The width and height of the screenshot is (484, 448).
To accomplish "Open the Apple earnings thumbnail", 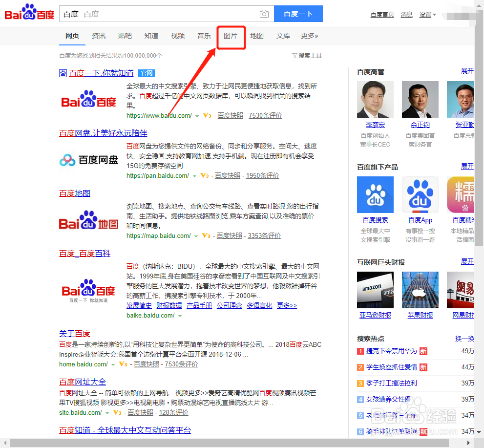I will (420, 290).
